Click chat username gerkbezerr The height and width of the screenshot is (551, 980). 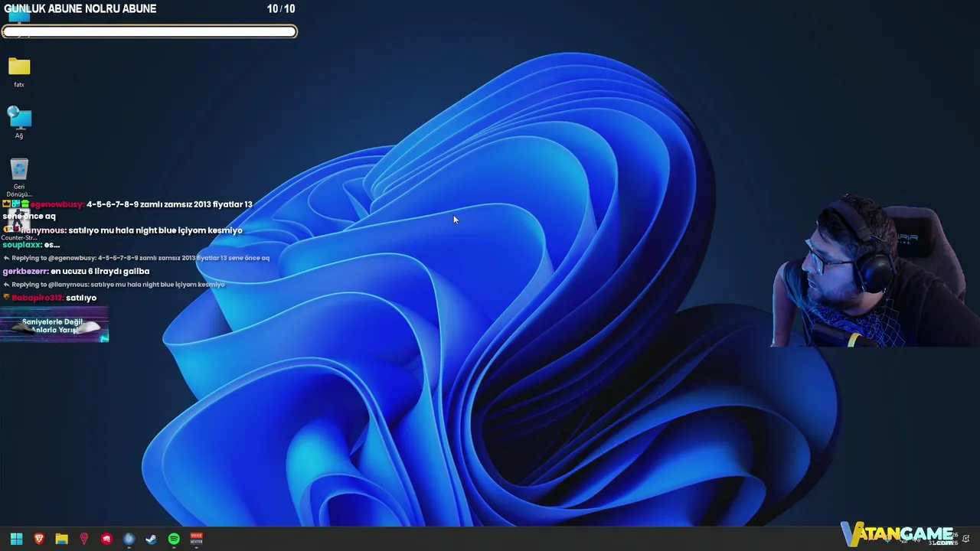(26, 271)
